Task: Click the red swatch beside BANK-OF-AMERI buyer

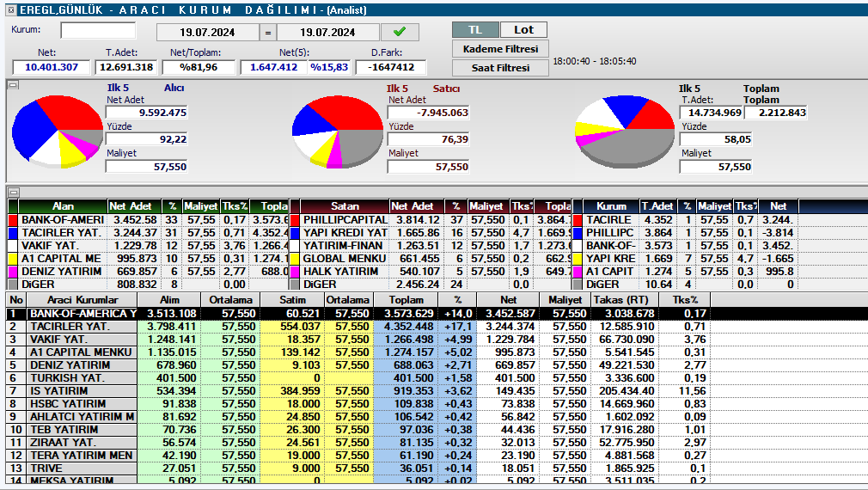Action: point(13,220)
